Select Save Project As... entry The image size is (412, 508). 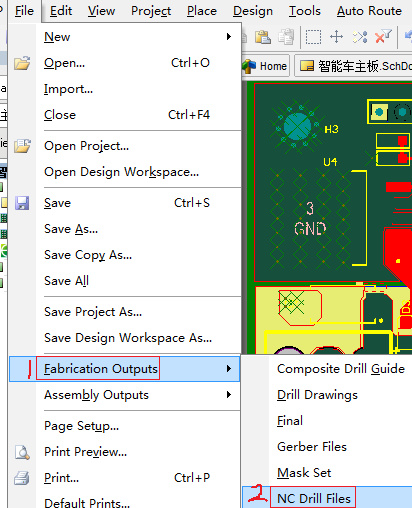click(125, 312)
